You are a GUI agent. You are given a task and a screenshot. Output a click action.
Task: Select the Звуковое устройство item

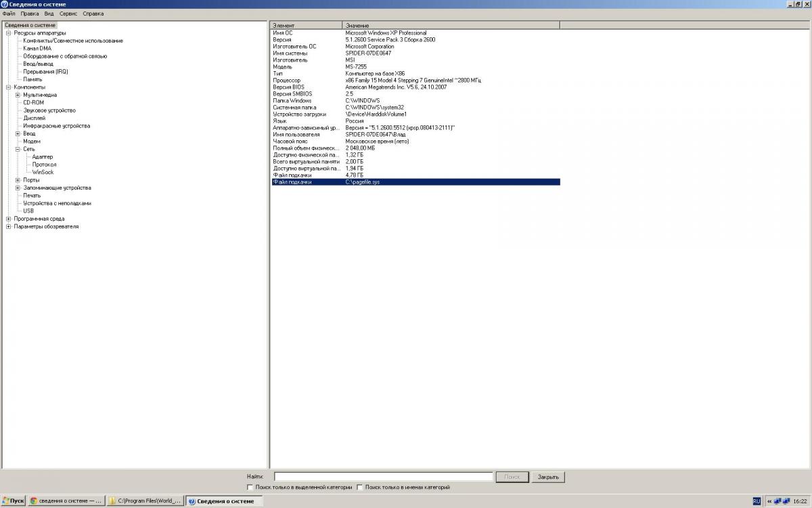[49, 110]
